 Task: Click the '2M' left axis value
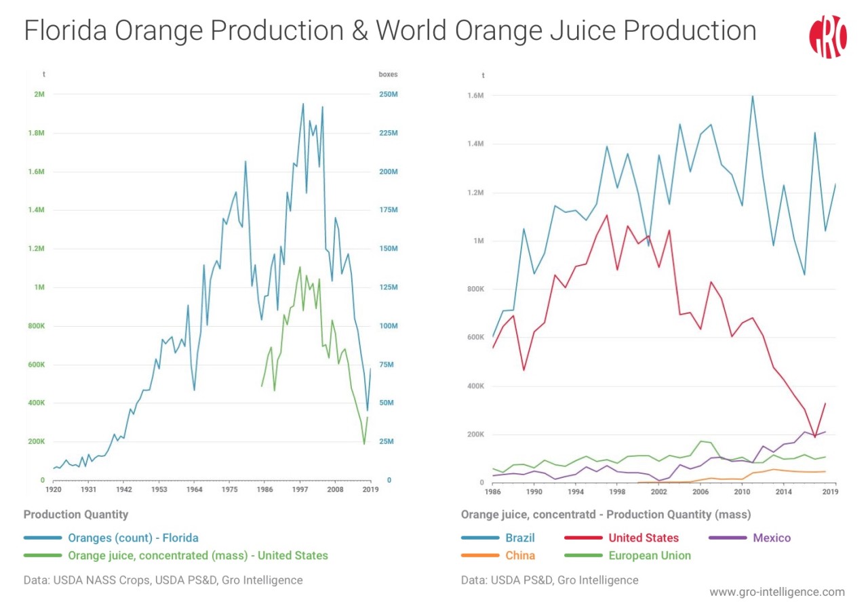[39, 94]
